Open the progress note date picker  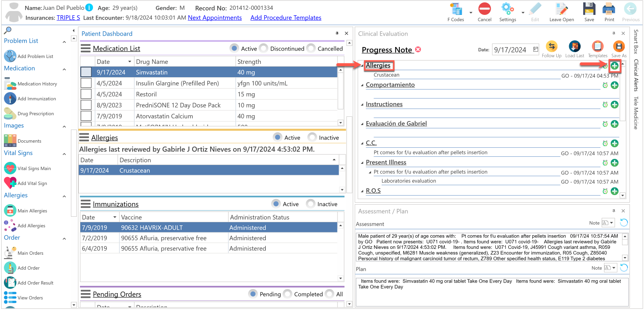tap(536, 49)
